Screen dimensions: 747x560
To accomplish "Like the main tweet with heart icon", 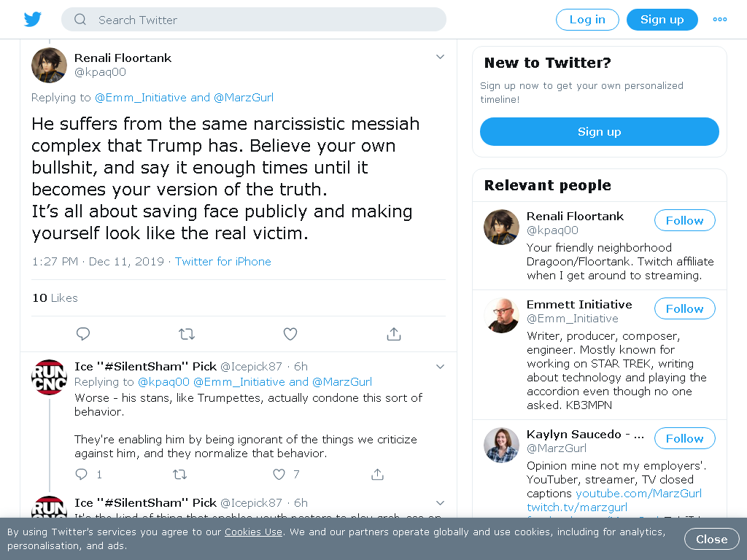I will 290,334.
